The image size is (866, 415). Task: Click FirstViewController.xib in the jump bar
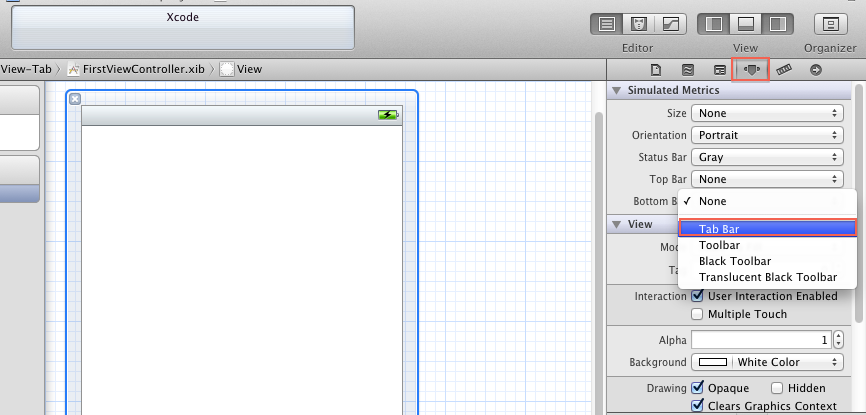[x=144, y=69]
